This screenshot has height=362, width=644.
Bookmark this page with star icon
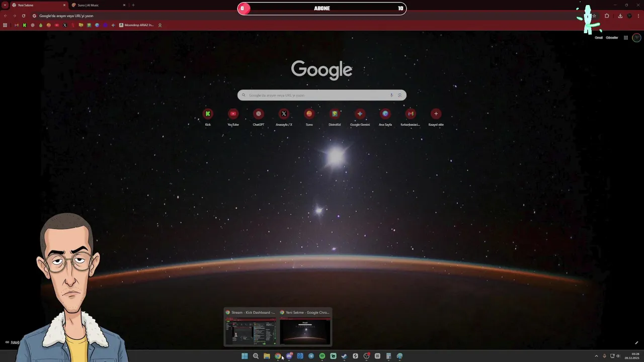click(x=594, y=16)
